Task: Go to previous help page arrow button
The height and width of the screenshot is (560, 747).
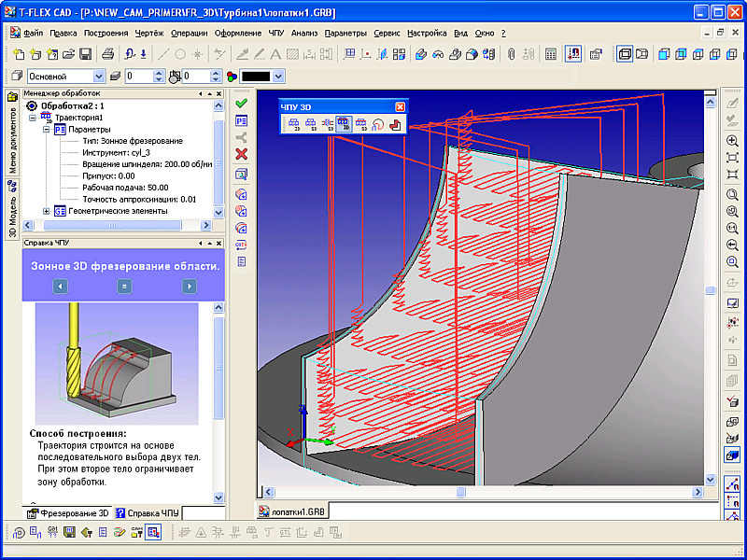Action: (x=60, y=287)
